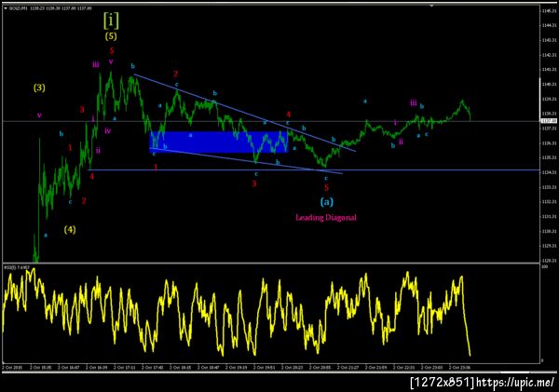This screenshot has width=559, height=392.
Task: Select the blue filled rectangle on chart
Action: click(219, 142)
